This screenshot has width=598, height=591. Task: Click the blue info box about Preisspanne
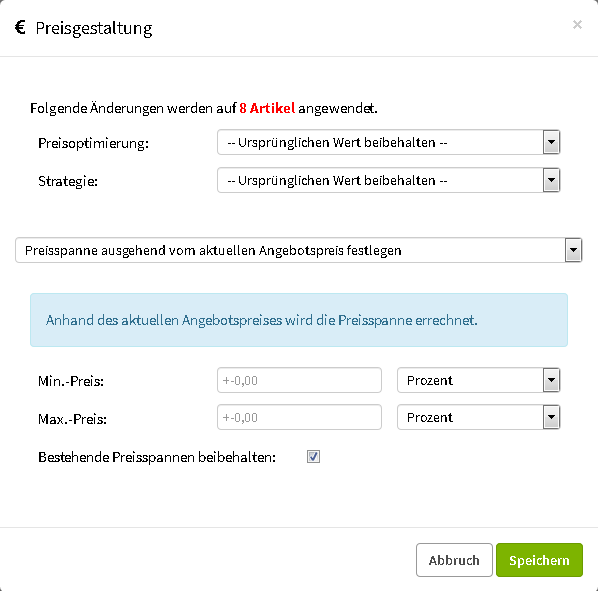point(299,320)
